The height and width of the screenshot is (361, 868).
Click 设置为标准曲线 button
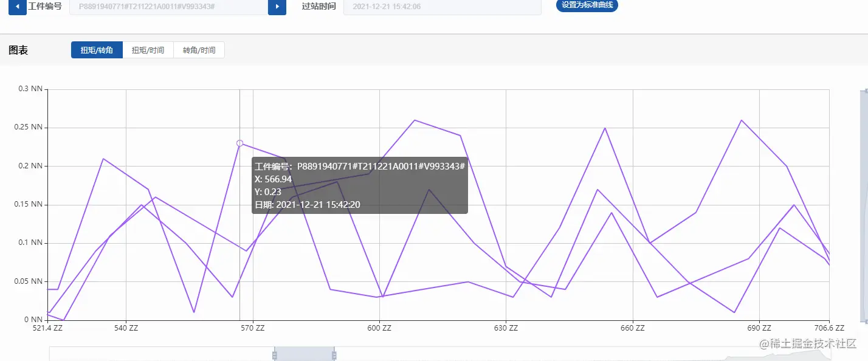[587, 5]
